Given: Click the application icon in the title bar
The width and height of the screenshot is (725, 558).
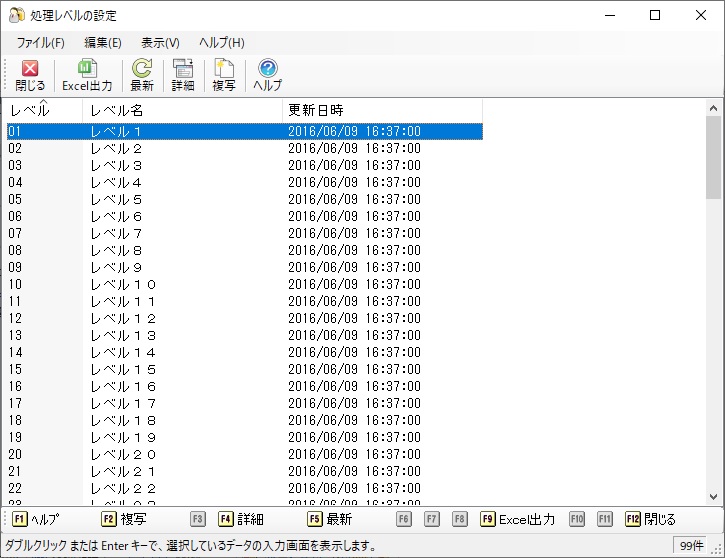Looking at the screenshot, I should [16, 15].
